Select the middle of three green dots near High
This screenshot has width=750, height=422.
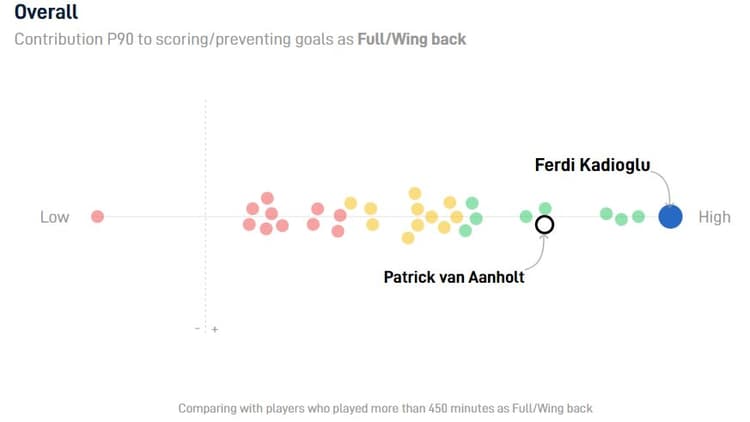(x=621, y=219)
